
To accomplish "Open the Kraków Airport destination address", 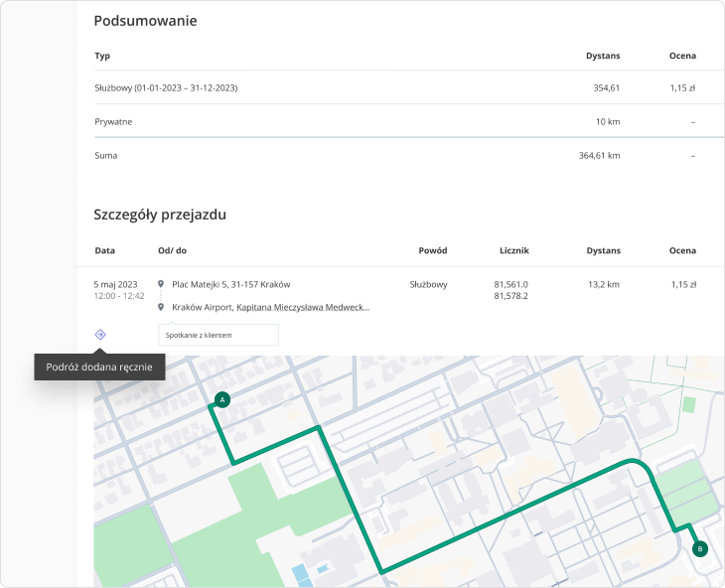I will click(270, 308).
